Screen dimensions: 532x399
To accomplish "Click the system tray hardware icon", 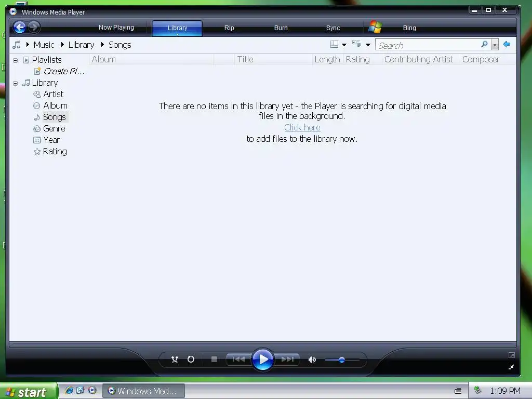I will pos(478,390).
